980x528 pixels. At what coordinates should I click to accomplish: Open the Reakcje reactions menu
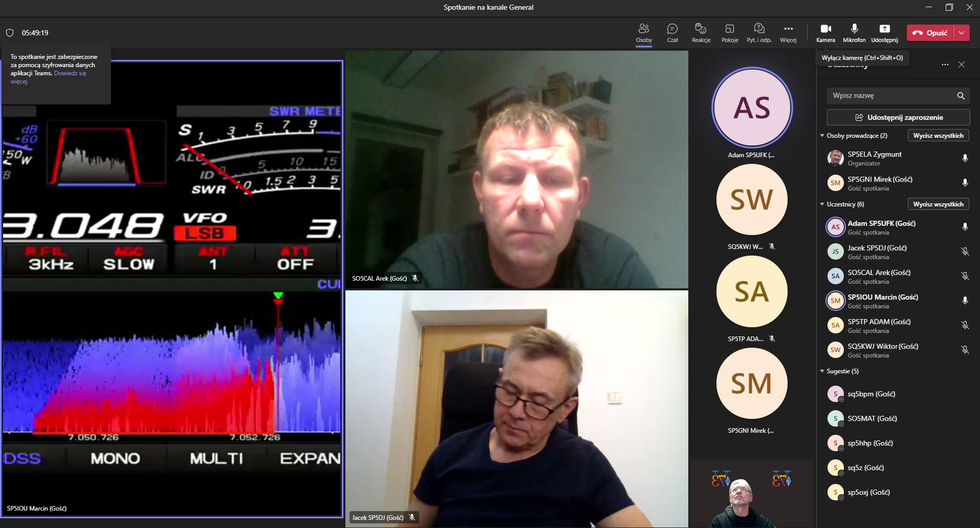(701, 33)
